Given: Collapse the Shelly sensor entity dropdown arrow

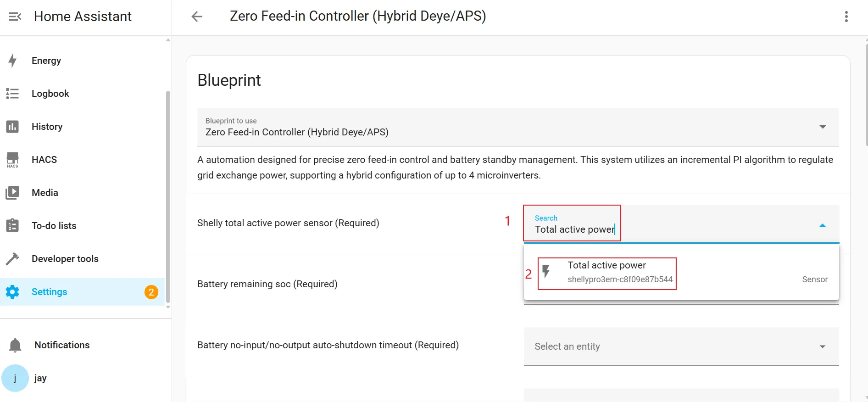Looking at the screenshot, I should click(x=822, y=225).
